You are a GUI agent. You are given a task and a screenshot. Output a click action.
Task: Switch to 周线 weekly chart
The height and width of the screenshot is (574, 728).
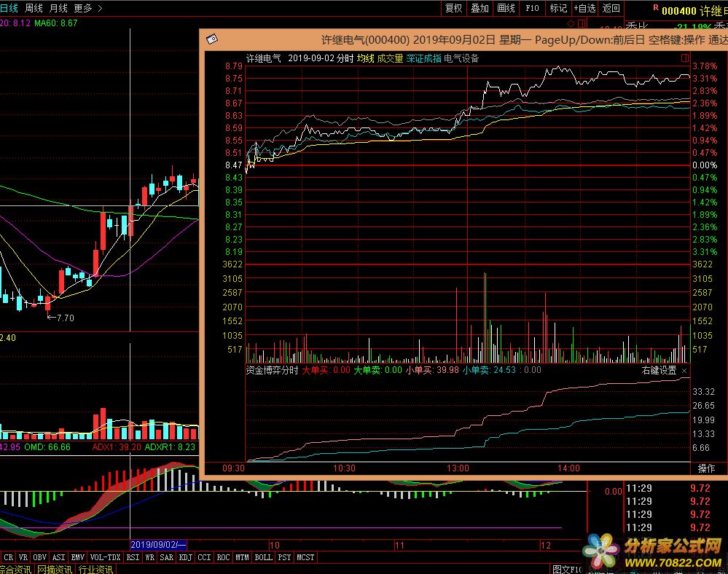point(34,8)
